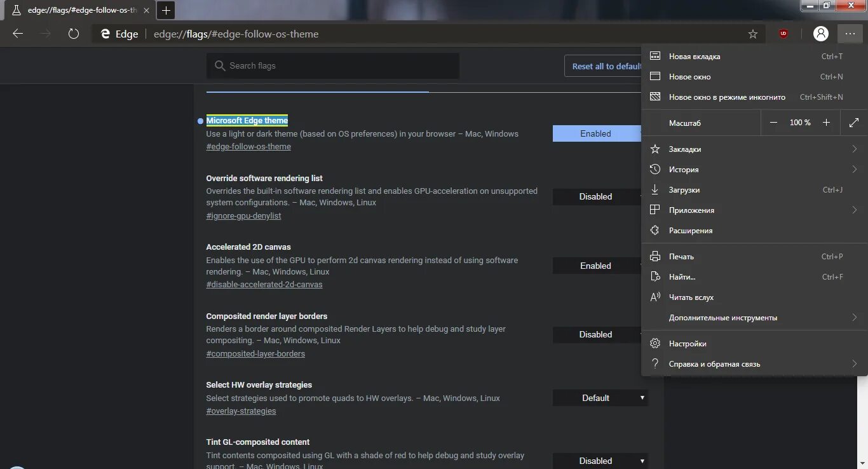Click the Override software rendering list heading

tap(264, 179)
